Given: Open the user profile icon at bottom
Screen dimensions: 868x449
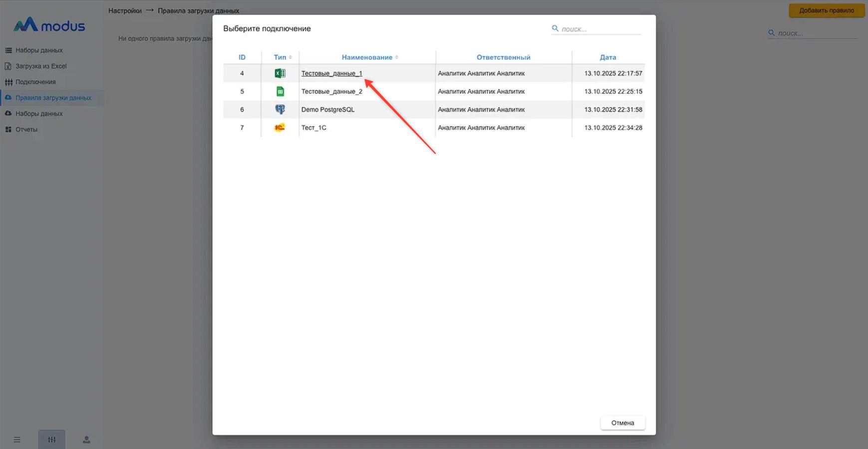Looking at the screenshot, I should pyautogui.click(x=86, y=440).
